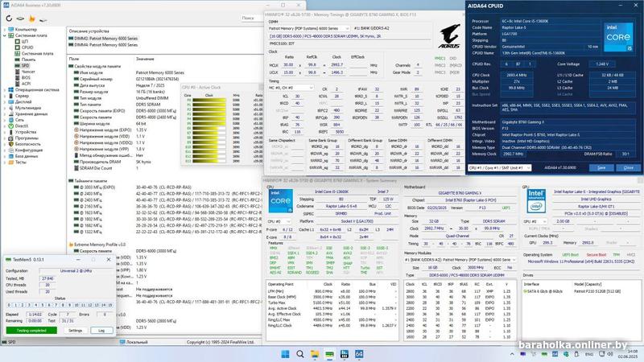Expand the Сервер tree node
Viewport: 644px width, 362px height.
click(x=5, y=96)
